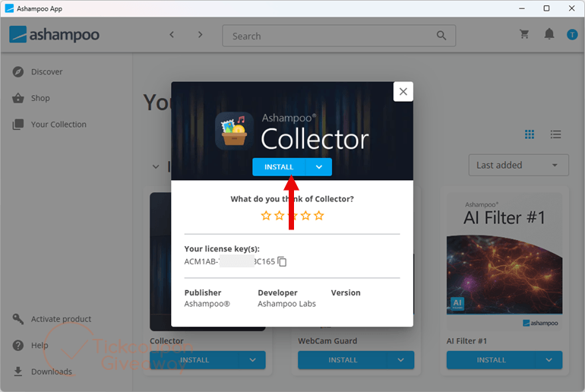
Task: Open dialog Install options dropdown arrow
Action: click(x=319, y=167)
